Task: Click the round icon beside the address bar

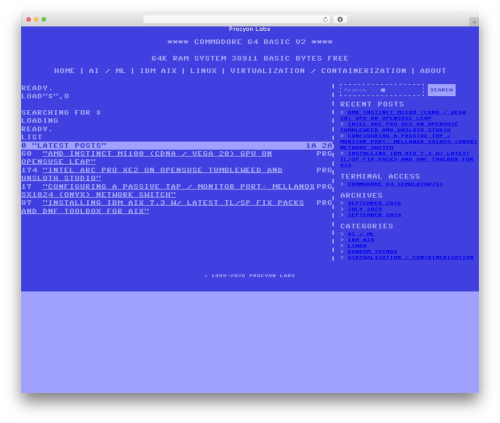Action: pyautogui.click(x=340, y=19)
